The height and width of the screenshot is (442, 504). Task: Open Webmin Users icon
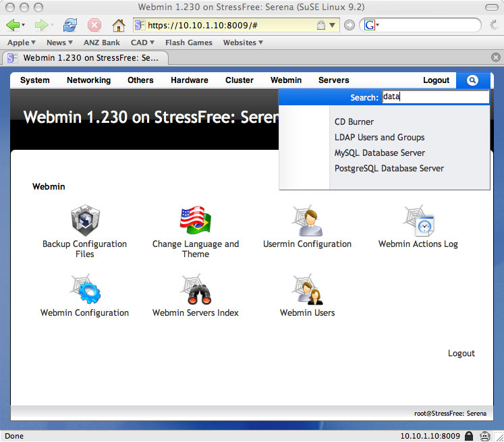tap(307, 289)
